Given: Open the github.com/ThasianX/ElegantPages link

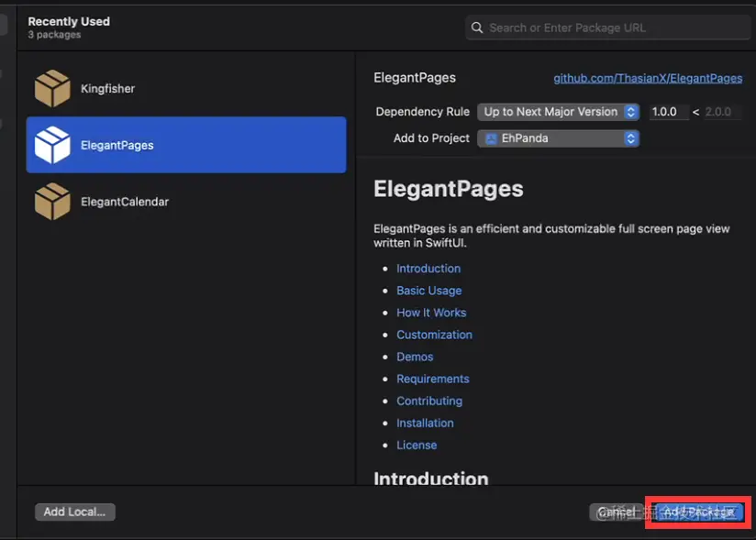Looking at the screenshot, I should point(648,78).
